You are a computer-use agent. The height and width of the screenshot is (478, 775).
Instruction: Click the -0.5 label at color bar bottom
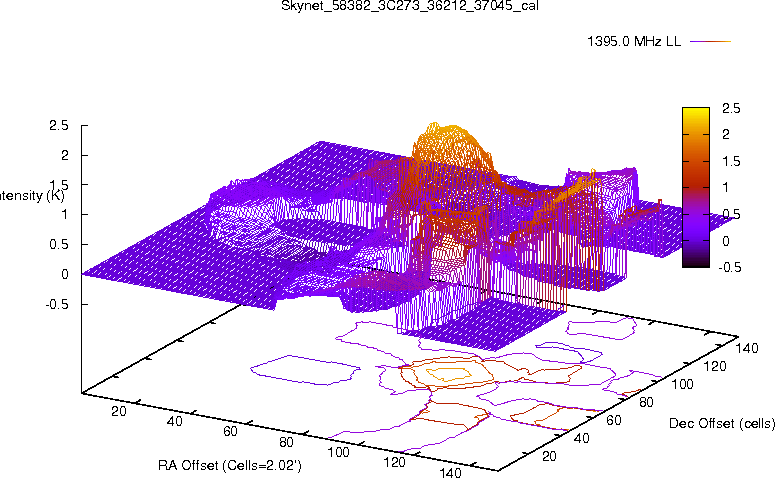pyautogui.click(x=729, y=267)
